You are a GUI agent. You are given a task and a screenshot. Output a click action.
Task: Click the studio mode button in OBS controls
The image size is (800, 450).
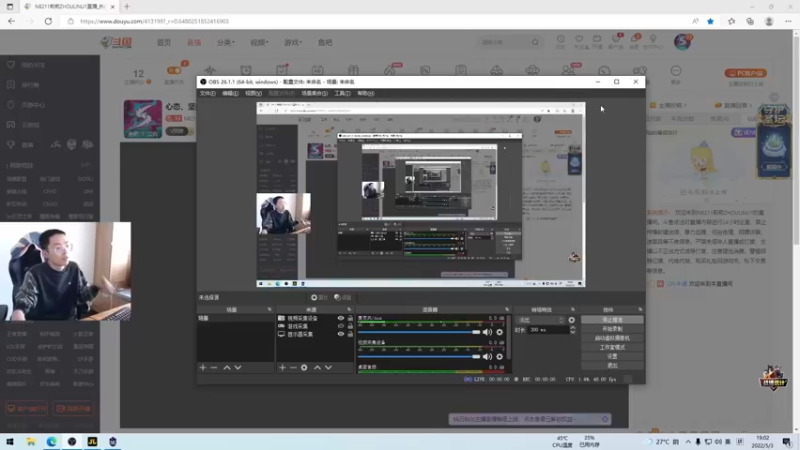pos(612,347)
